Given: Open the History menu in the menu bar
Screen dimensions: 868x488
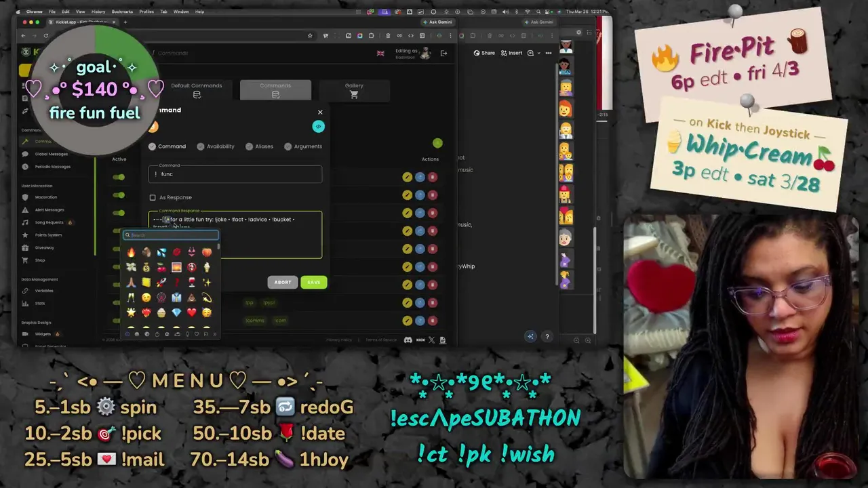Looking at the screenshot, I should point(98,12).
